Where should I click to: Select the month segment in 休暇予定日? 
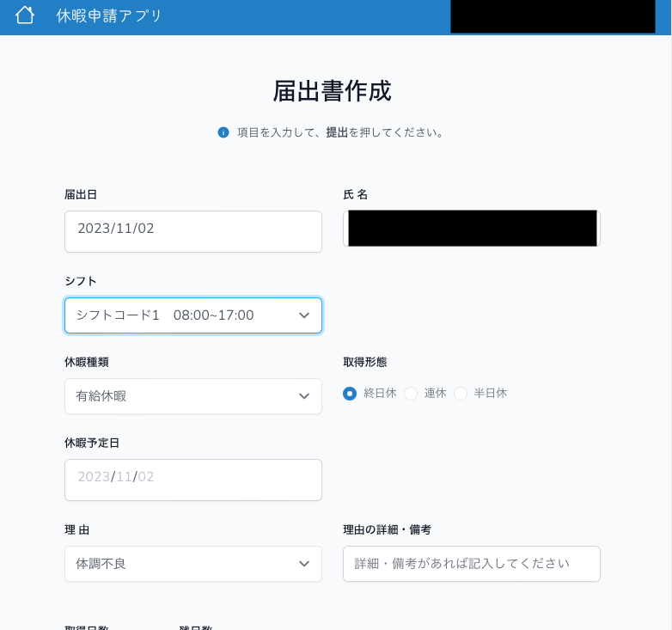pos(124,477)
